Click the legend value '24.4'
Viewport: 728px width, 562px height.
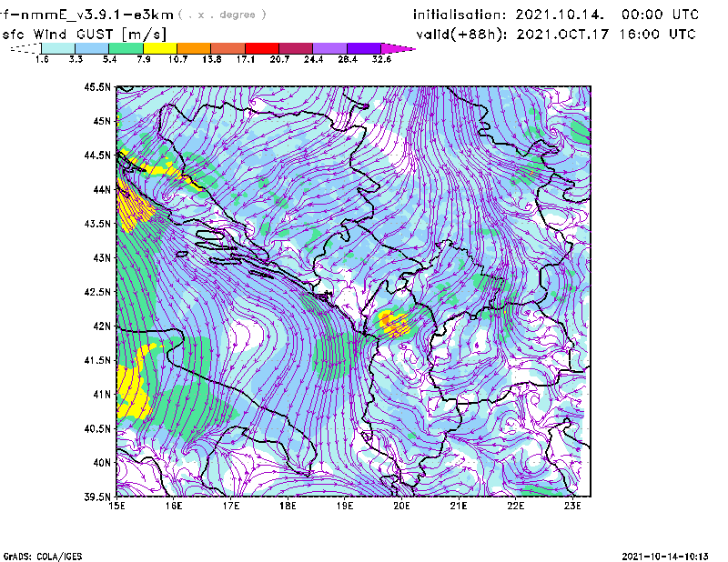coord(313,59)
